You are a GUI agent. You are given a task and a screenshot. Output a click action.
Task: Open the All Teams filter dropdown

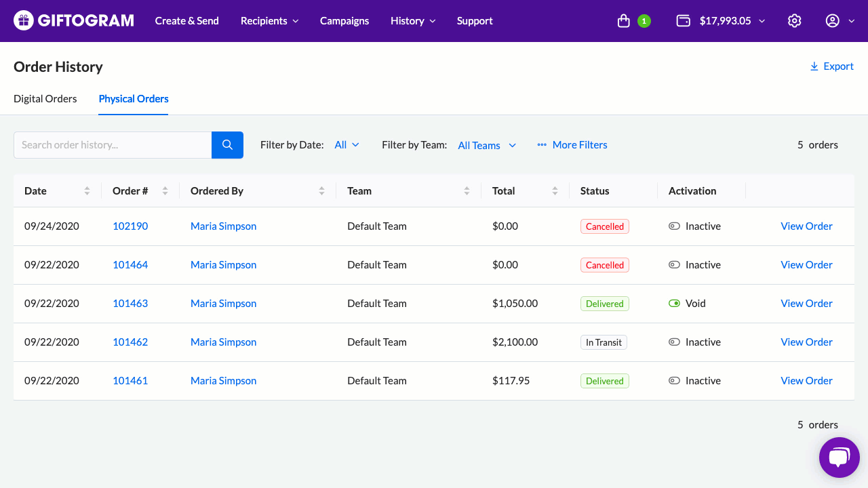tap(486, 145)
